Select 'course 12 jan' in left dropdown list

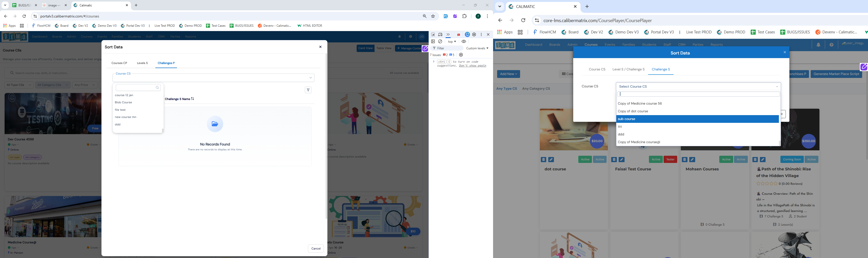137,95
